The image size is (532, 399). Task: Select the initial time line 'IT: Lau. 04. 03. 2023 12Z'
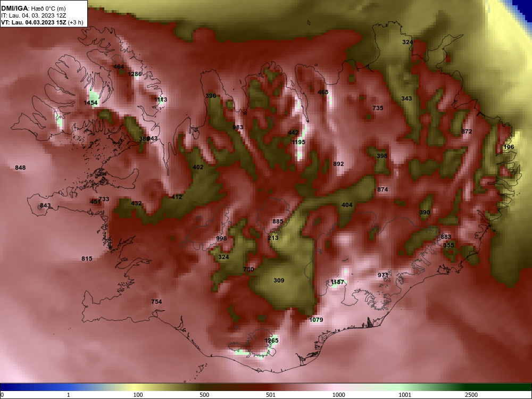[x=32, y=15]
